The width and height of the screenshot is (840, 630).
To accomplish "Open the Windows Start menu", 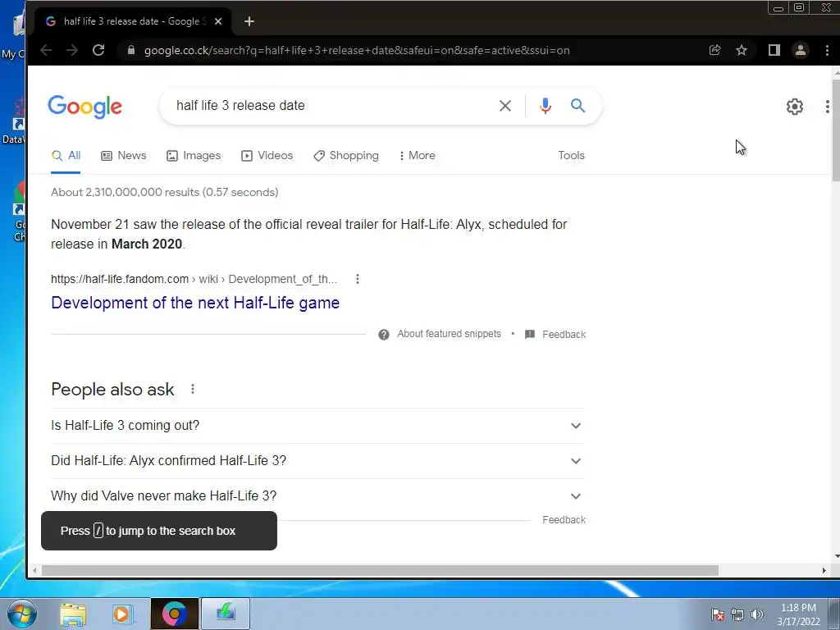I will pyautogui.click(x=21, y=614).
